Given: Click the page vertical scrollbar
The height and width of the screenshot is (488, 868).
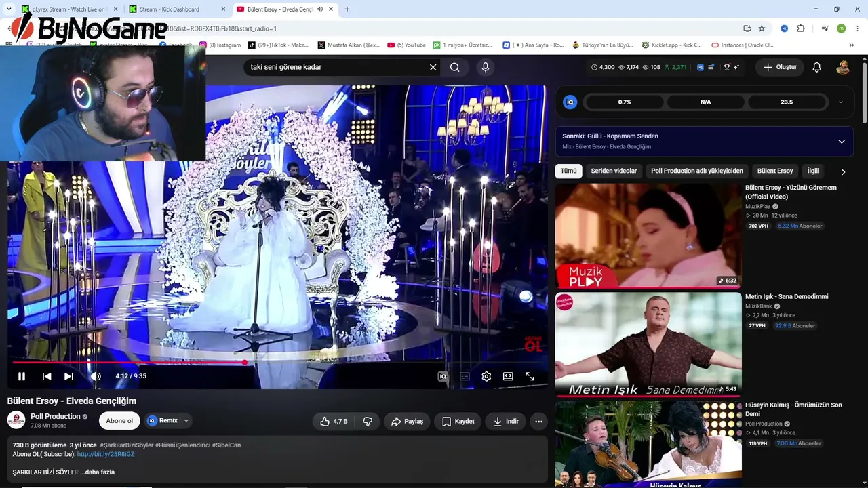Looking at the screenshot, I should pos(865,91).
